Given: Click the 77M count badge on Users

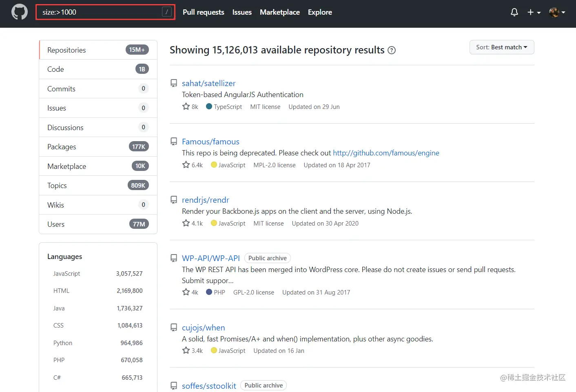Looking at the screenshot, I should [139, 224].
